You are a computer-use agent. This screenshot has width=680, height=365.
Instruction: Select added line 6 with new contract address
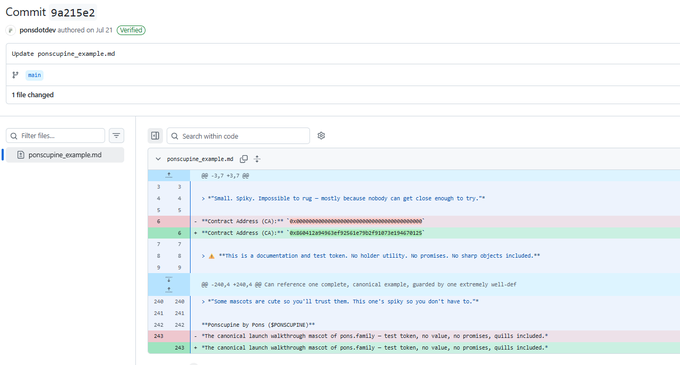click(x=414, y=233)
